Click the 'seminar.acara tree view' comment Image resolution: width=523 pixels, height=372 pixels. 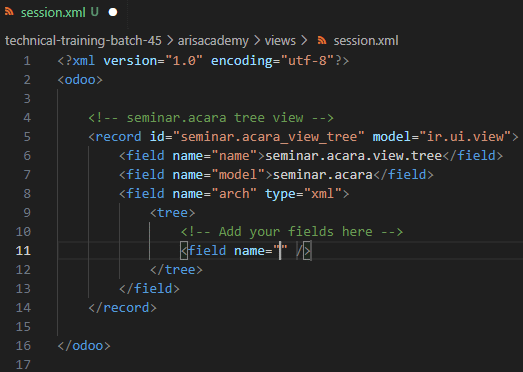pyautogui.click(x=211, y=118)
